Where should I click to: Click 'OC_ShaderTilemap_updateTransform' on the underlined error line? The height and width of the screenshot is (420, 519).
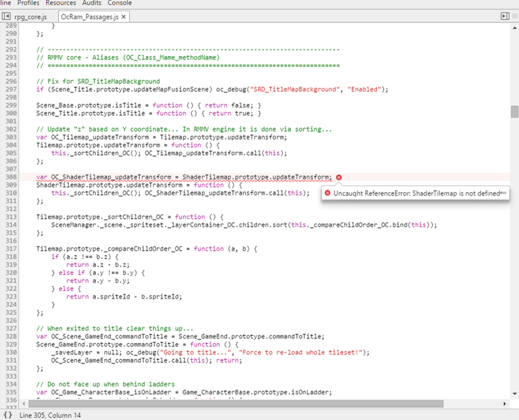(x=111, y=177)
